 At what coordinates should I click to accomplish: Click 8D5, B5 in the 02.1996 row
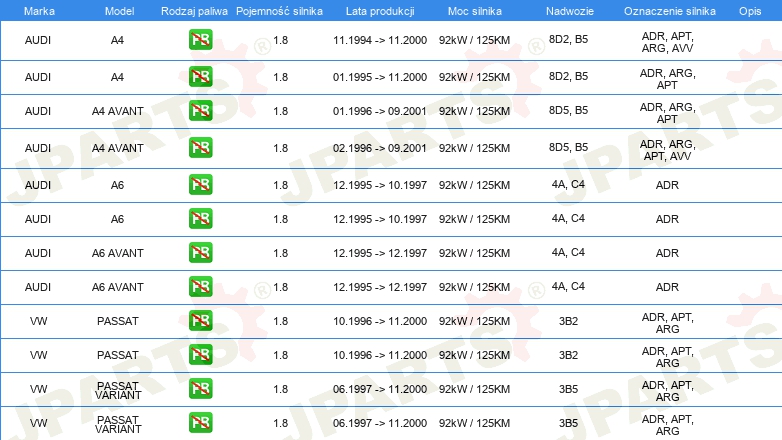point(569,147)
